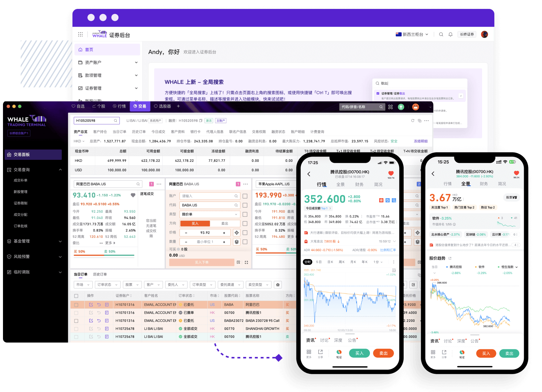
Task: Check the box next to 类型 限价单 field
Action: 245,214
